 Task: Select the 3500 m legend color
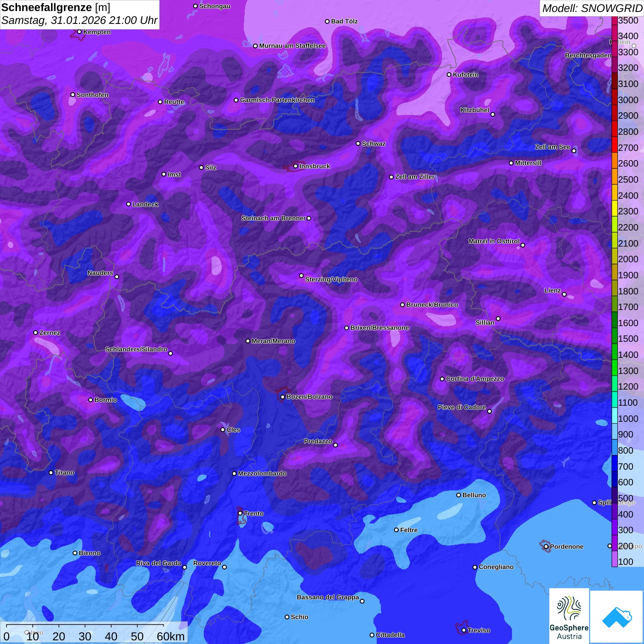pyautogui.click(x=614, y=21)
